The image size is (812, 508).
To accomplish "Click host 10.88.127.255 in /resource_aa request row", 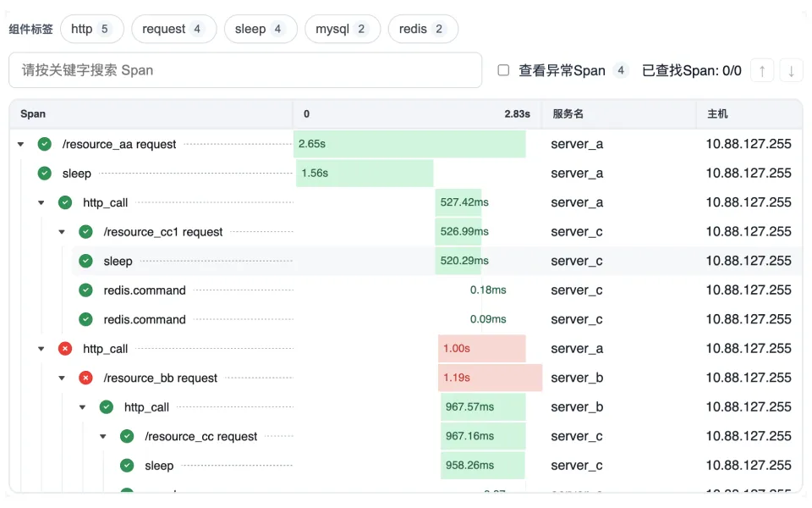I will tap(749, 144).
